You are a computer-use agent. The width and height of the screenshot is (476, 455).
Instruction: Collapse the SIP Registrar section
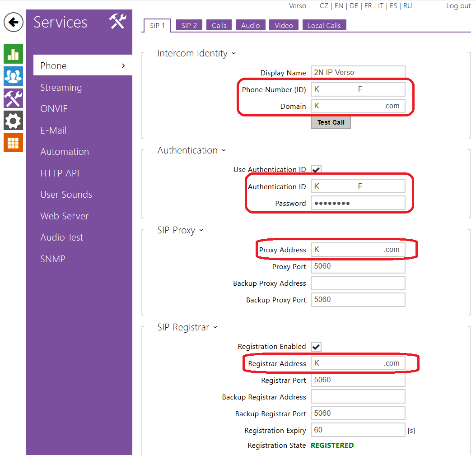point(215,327)
